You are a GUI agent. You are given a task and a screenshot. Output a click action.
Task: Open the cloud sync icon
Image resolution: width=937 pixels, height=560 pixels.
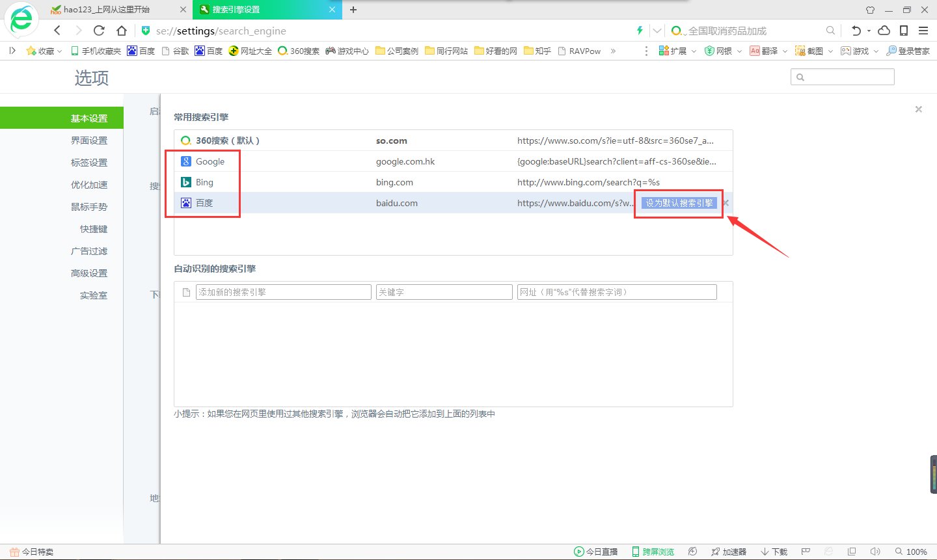[x=884, y=31]
